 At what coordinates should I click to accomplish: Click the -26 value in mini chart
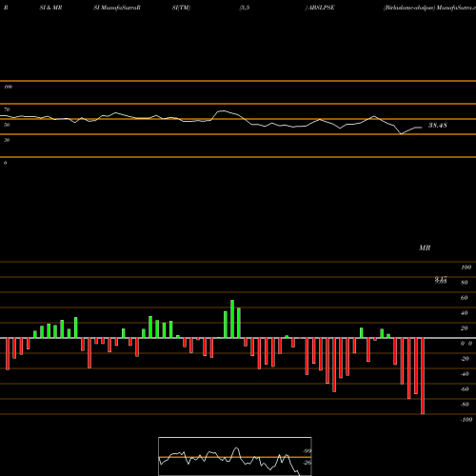coord(307,463)
